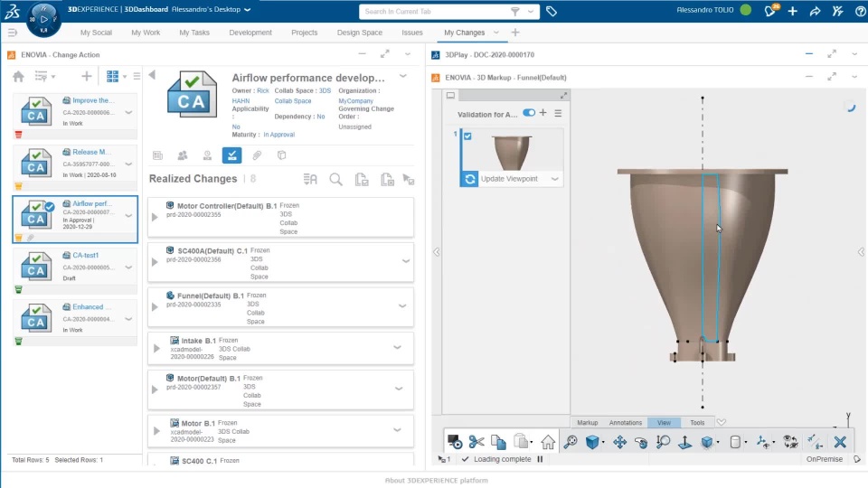Select the funnel markup slide thumbnail

(512, 152)
